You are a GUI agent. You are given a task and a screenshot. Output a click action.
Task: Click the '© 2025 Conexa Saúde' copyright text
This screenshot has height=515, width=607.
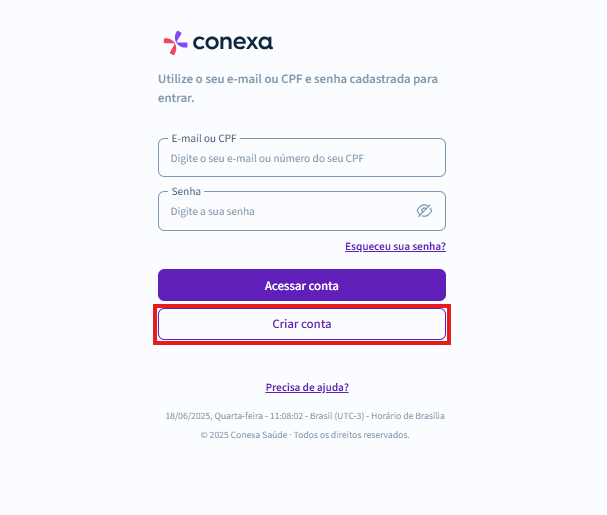244,435
